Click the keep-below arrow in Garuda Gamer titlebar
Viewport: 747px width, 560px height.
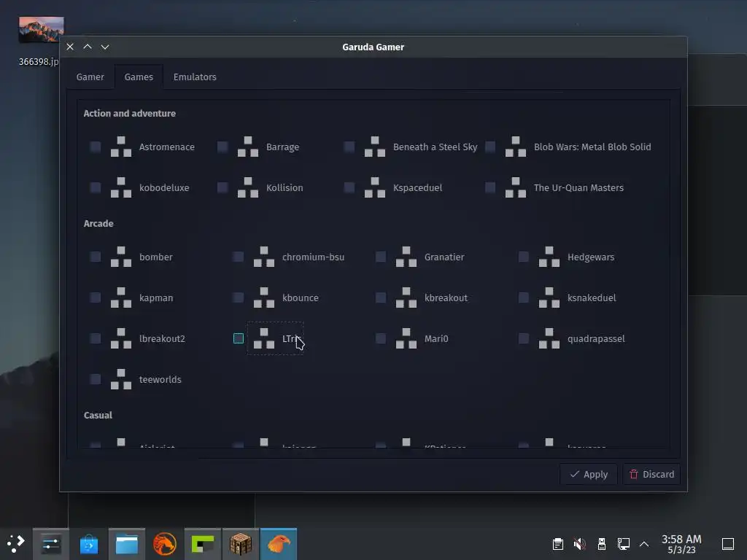[105, 47]
